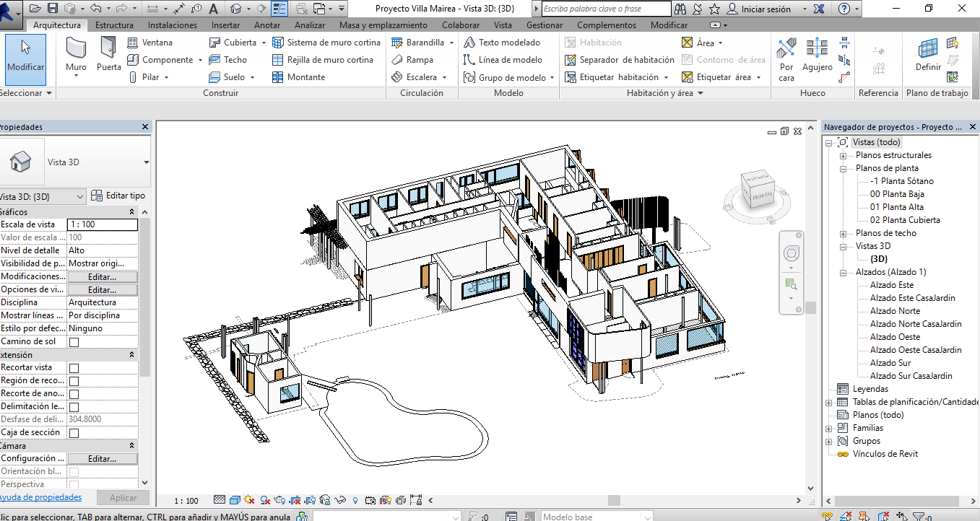
Task: Check the Caja de sección option
Action: [x=74, y=433]
